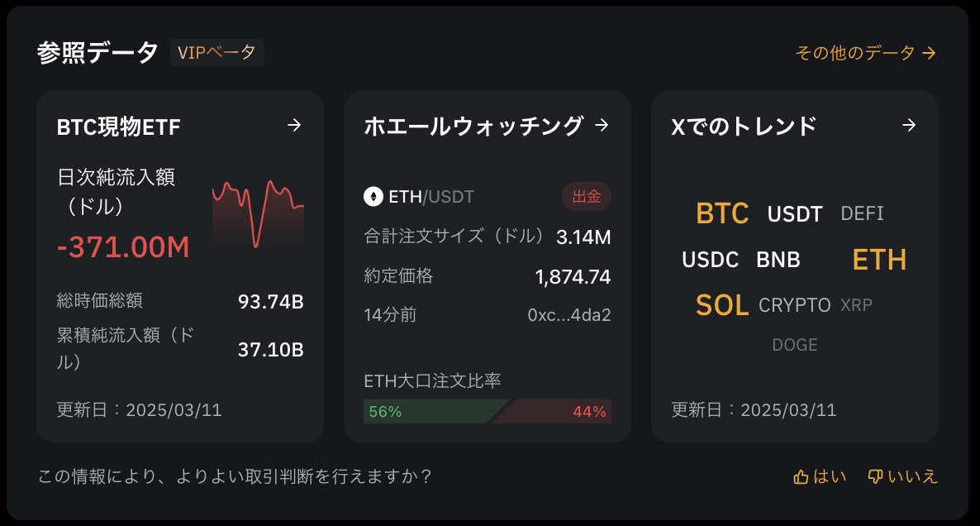
Task: Select DOGE trending keyword
Action: tap(795, 345)
